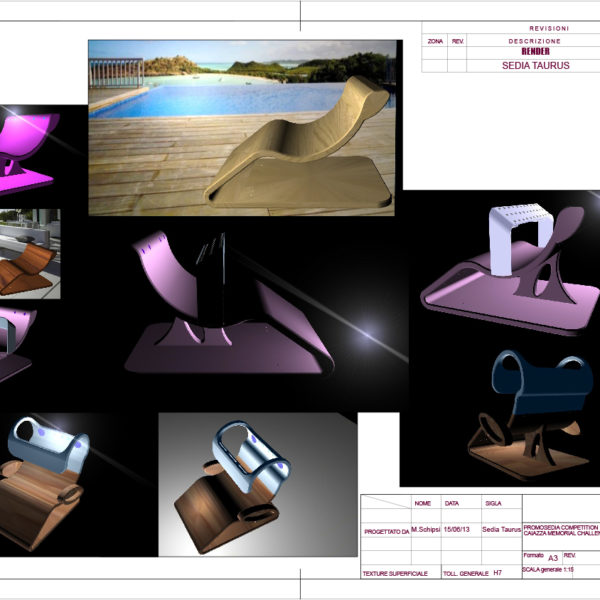Click the purple chair with white perforated arch
Viewport: 600px width, 600px height.
[x=510, y=270]
